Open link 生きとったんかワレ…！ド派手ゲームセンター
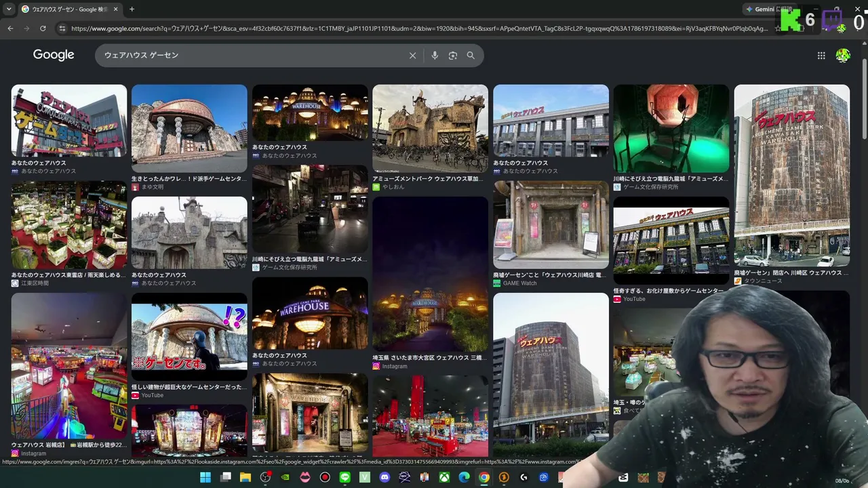 pyautogui.click(x=189, y=179)
